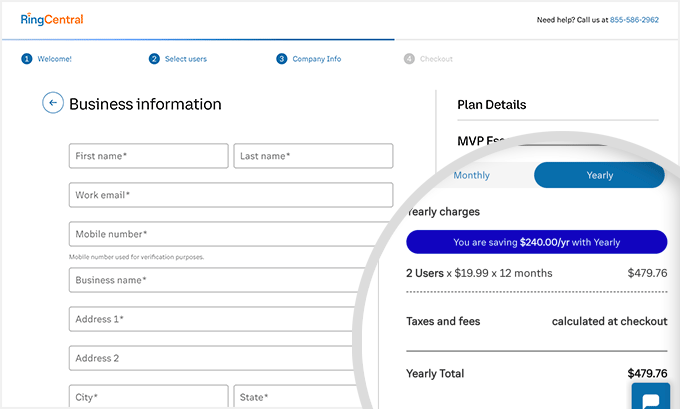Click into the Work email field
Image resolution: width=680 pixels, height=409 pixels.
coord(231,195)
